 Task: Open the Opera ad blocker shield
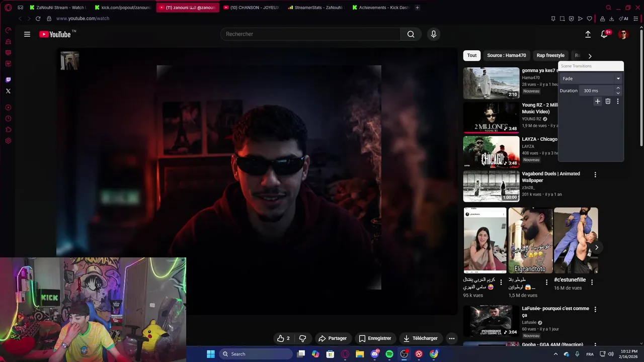(571, 19)
